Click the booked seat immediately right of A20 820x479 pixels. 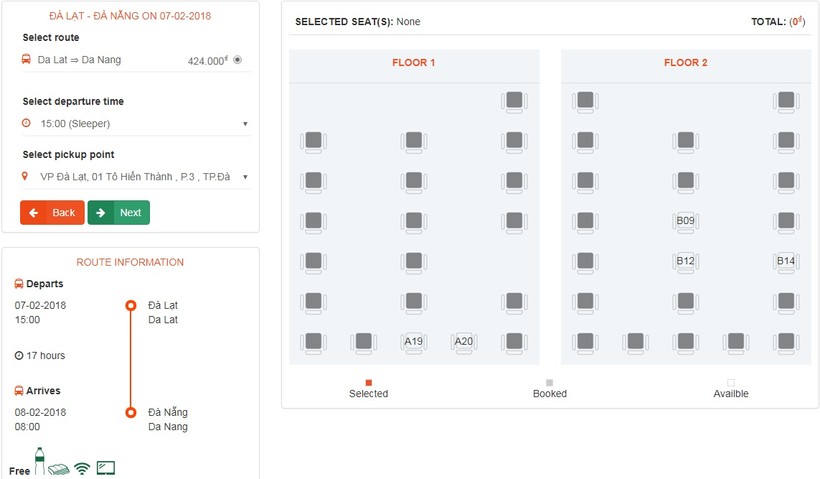[514, 343]
